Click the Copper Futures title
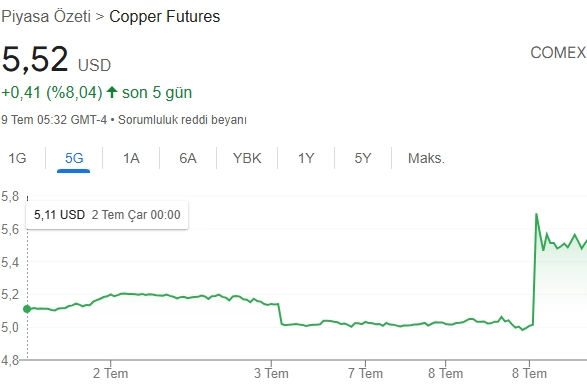The width and height of the screenshot is (587, 391). [164, 16]
